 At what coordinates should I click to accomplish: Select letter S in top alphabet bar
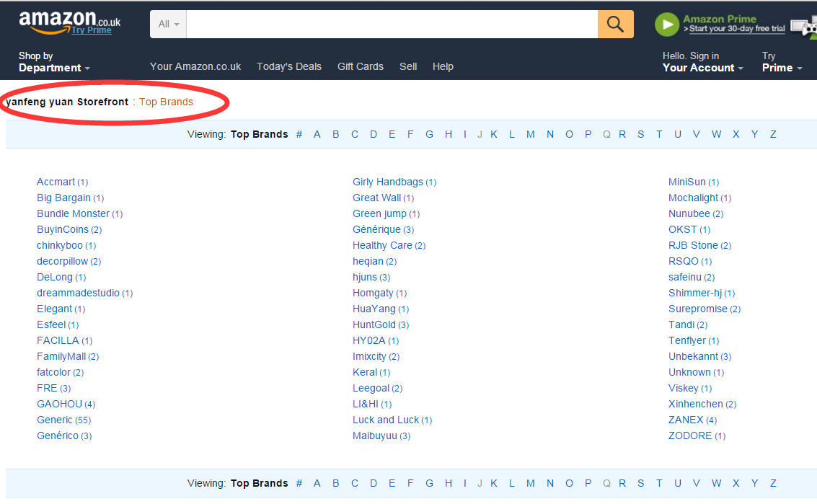641,134
